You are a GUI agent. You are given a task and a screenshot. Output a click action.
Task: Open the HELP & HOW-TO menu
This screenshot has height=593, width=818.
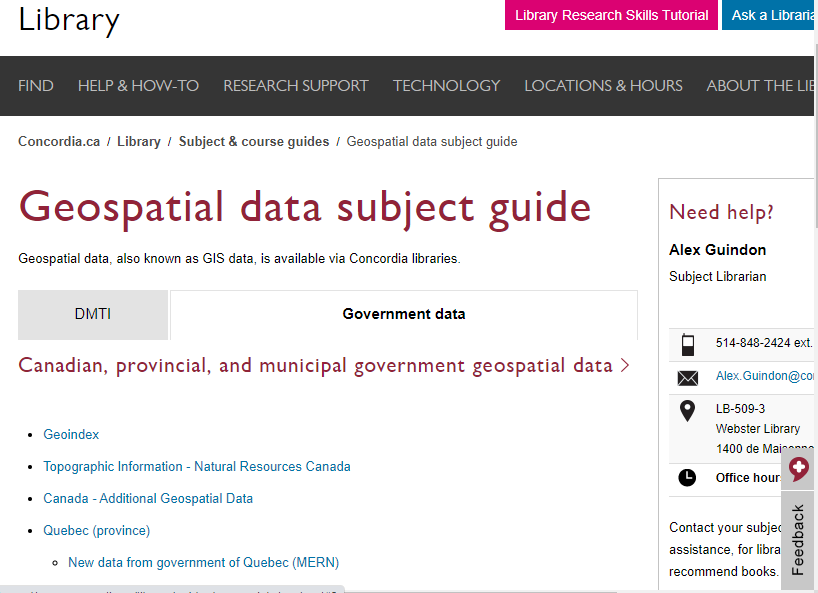click(138, 86)
